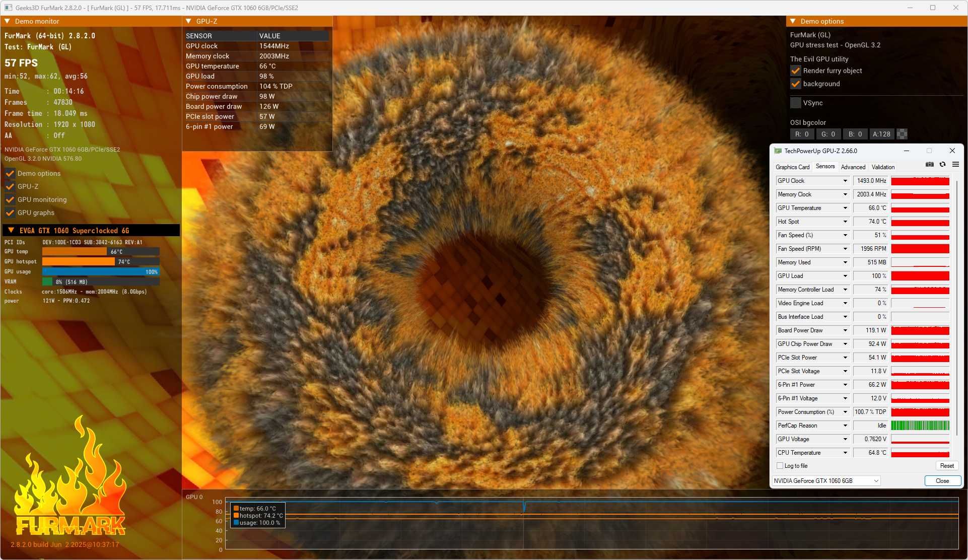The height and width of the screenshot is (560, 968).
Task: Click the Close button in GPU-Z
Action: click(x=942, y=481)
